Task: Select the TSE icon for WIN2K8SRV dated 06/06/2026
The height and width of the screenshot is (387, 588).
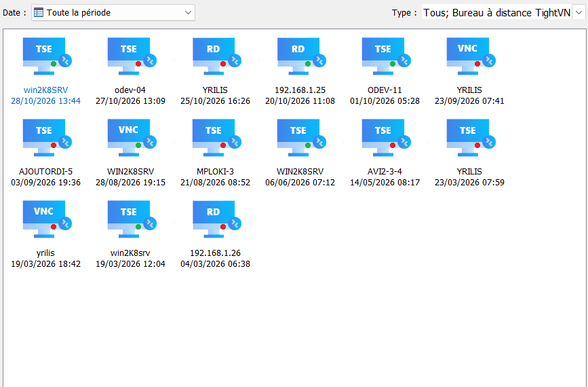Action: (301, 138)
